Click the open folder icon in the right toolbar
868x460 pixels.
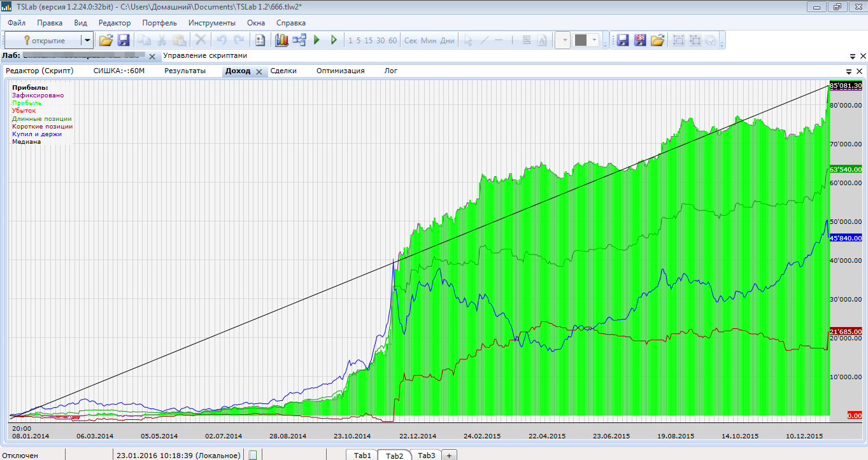(x=657, y=40)
